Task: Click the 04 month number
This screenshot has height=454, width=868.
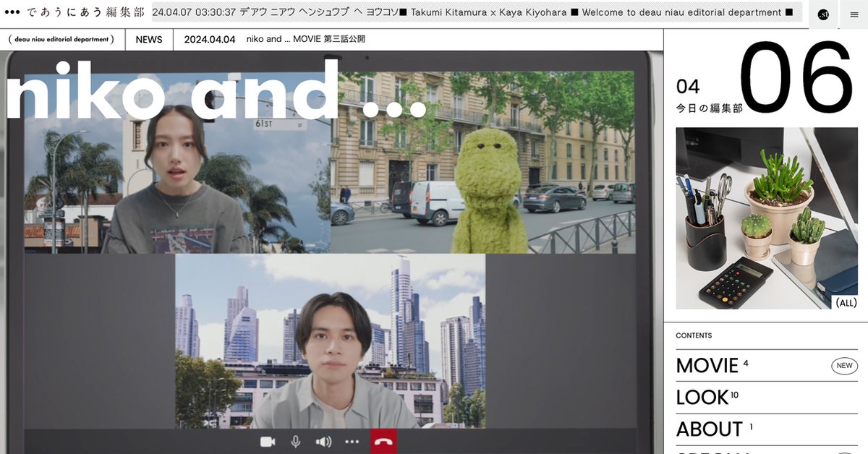Action: tap(688, 87)
